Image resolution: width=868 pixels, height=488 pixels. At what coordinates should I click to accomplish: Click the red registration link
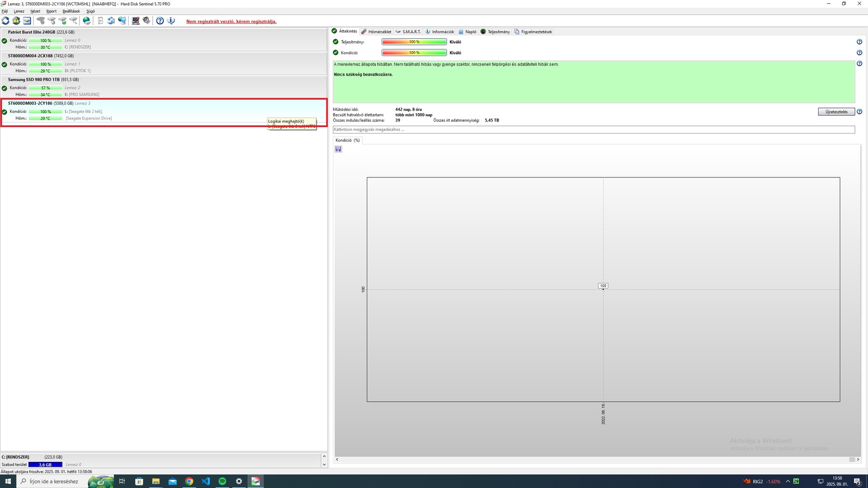(x=231, y=22)
